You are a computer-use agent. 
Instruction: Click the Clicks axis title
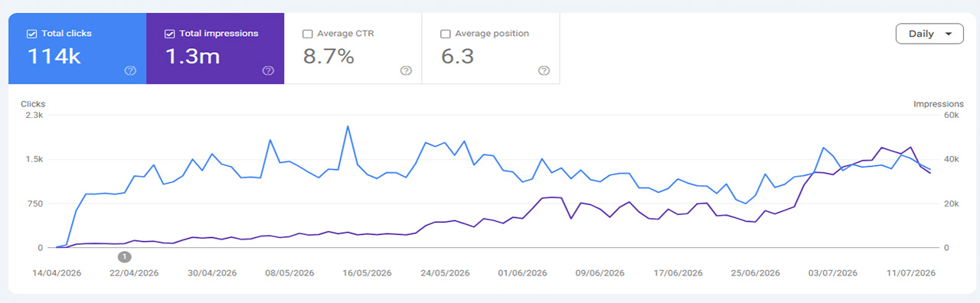click(x=33, y=104)
